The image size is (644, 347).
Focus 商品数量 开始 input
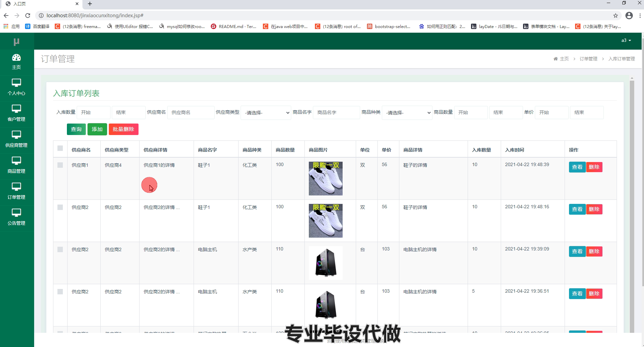(x=471, y=112)
